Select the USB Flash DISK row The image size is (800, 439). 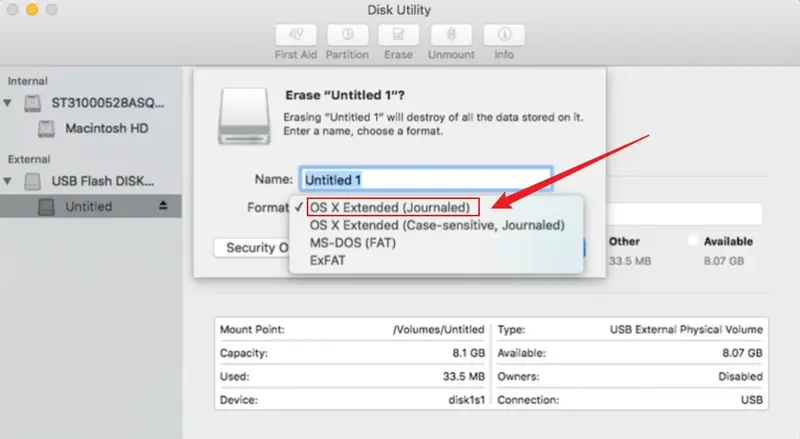pos(91,181)
